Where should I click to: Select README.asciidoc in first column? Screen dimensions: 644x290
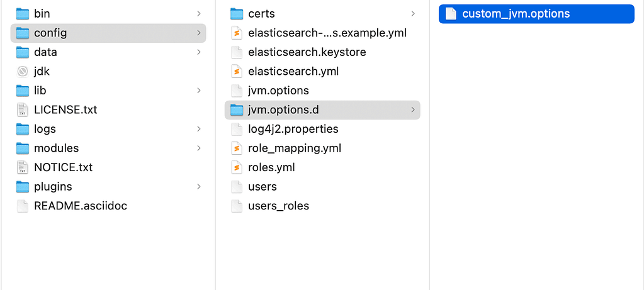[x=108, y=206]
